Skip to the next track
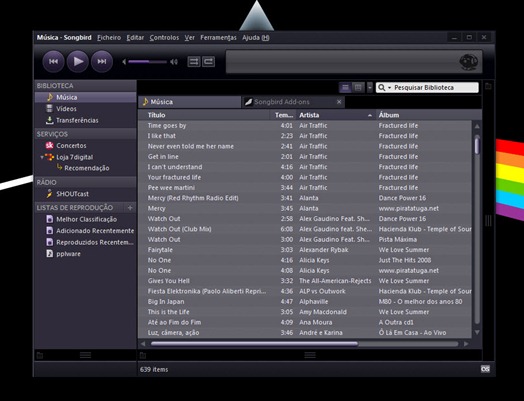The image size is (524, 401). pyautogui.click(x=102, y=61)
